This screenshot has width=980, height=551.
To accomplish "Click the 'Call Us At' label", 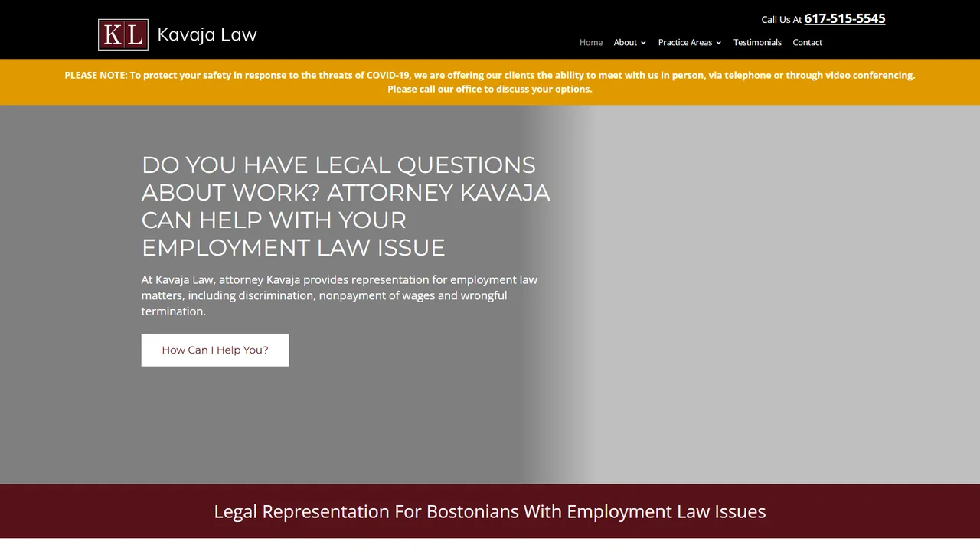I will point(781,20).
